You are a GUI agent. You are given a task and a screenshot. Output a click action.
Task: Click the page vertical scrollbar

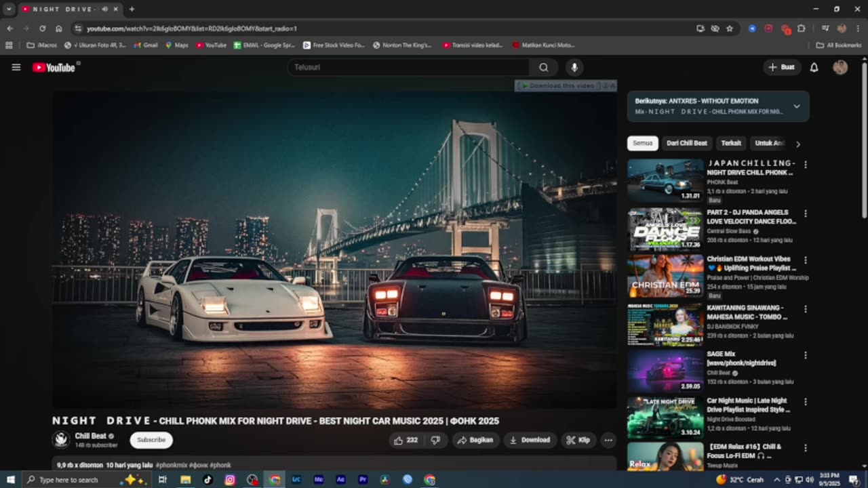pyautogui.click(x=864, y=140)
